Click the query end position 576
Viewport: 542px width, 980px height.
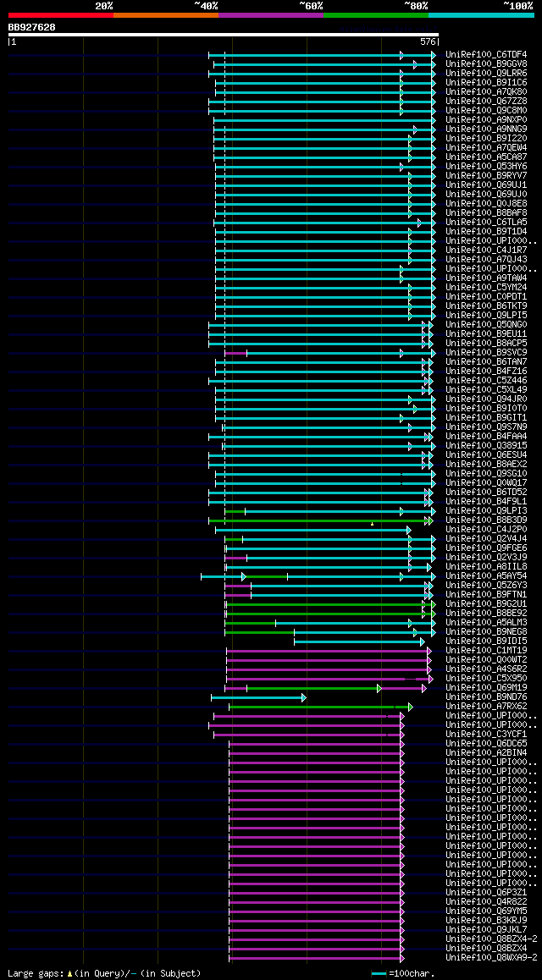coord(428,41)
